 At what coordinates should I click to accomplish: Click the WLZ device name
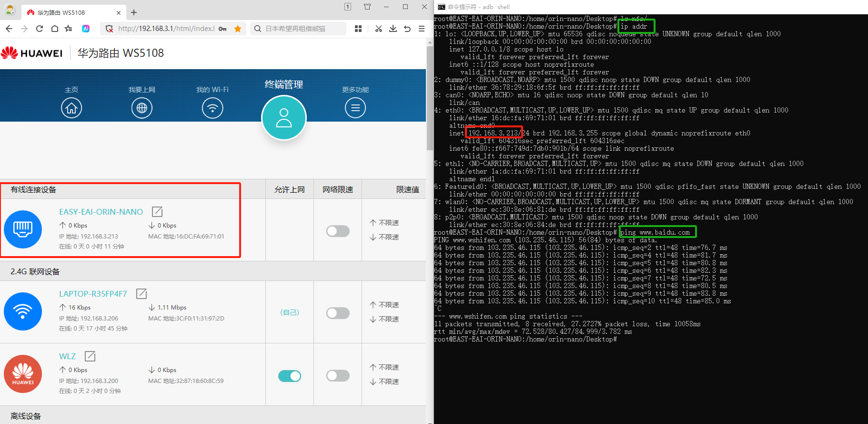point(67,356)
